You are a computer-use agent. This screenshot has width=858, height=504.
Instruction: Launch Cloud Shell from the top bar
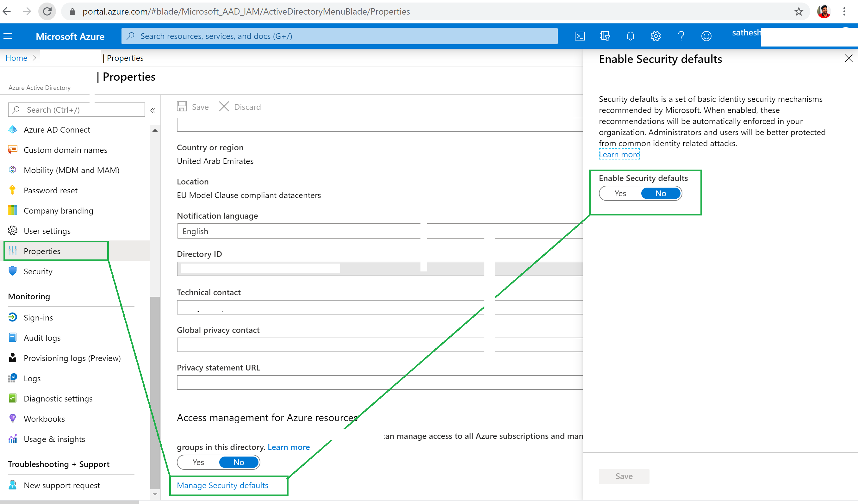580,36
